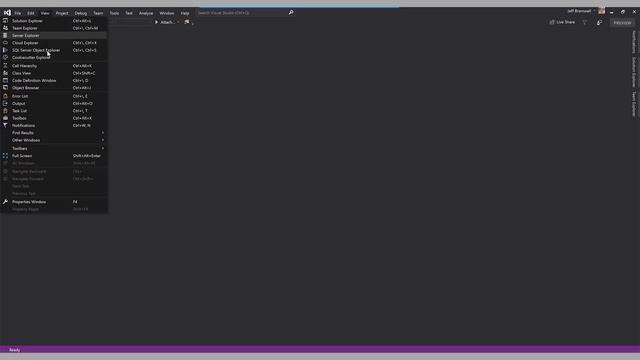Choose Server Explorer in the View menu
Viewport: 640px width, 360px height.
pos(54,36)
